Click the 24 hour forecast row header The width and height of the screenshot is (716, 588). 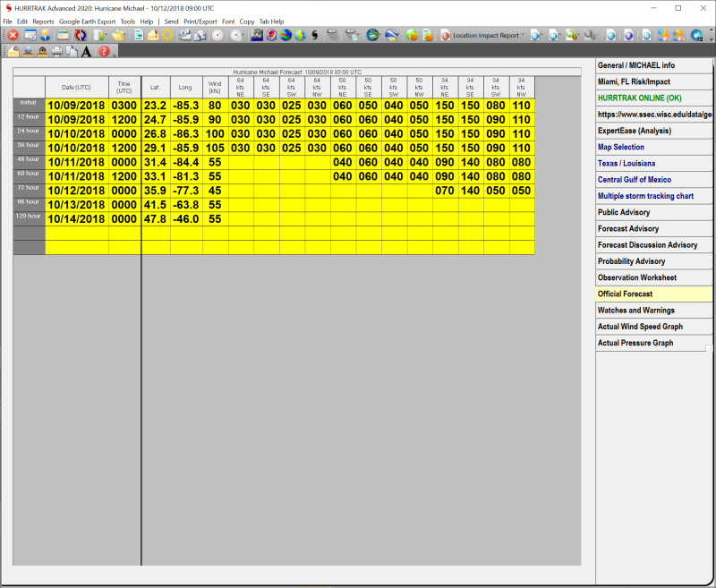(x=29, y=131)
